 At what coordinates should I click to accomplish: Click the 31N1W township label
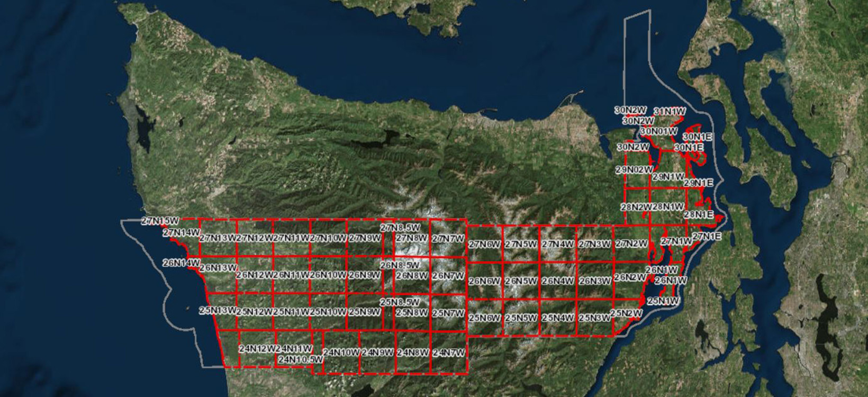[x=670, y=112]
